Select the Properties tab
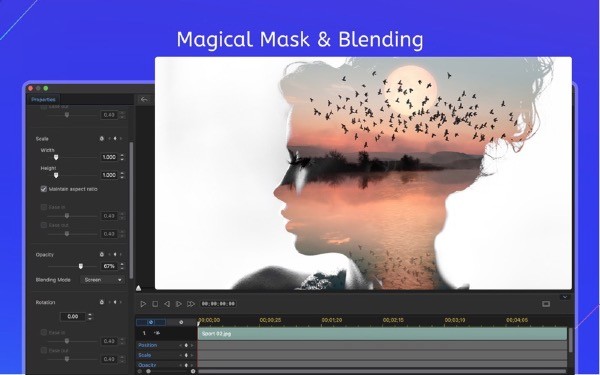The image size is (600, 375). coord(43,99)
